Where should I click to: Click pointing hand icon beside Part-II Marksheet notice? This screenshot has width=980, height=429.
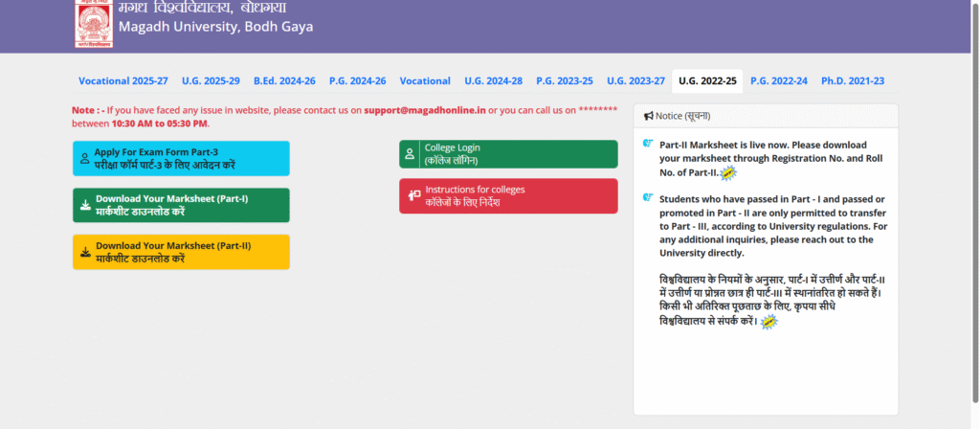pos(648,144)
